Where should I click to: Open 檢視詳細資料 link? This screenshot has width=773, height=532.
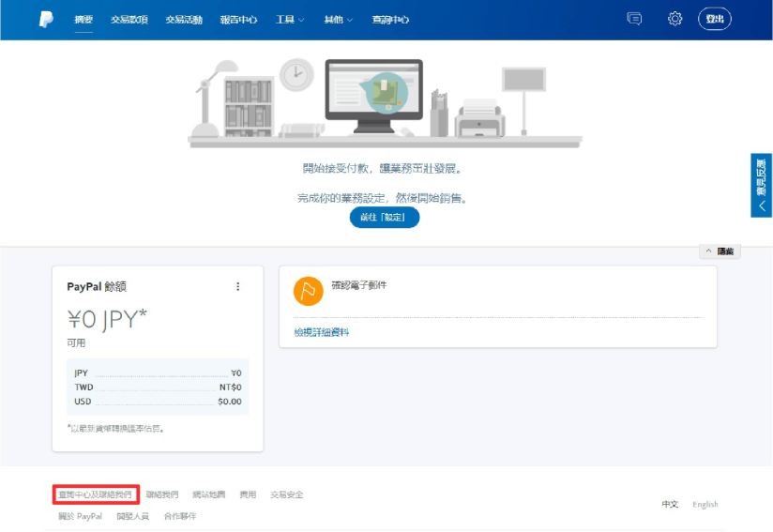click(x=322, y=332)
